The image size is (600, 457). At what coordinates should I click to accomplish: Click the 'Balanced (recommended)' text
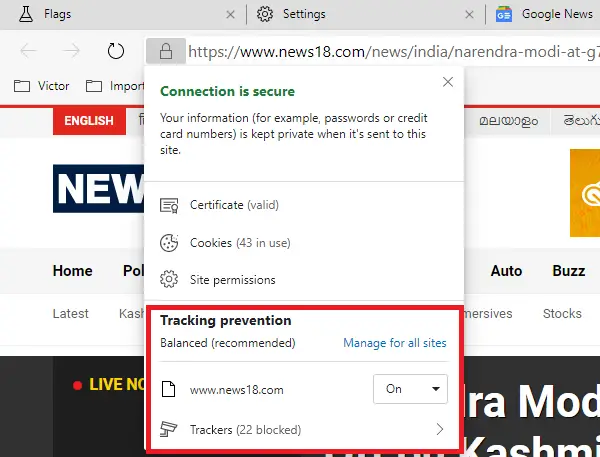click(x=228, y=343)
